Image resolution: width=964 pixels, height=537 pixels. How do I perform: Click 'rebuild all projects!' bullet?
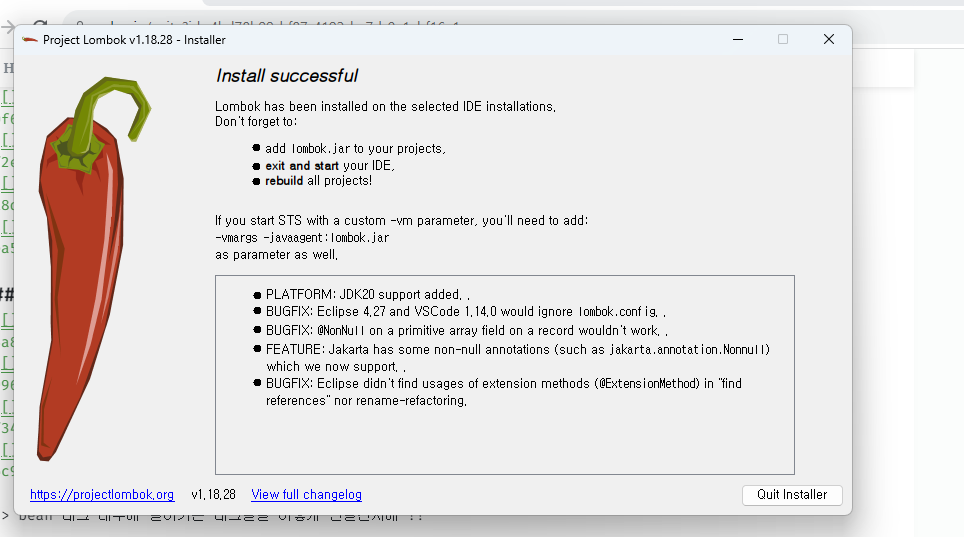point(318,181)
